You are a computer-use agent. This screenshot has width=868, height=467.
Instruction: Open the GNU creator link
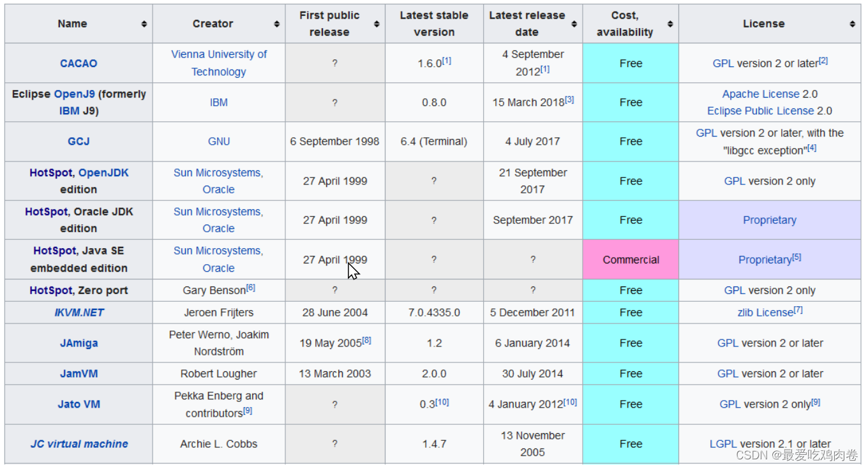tap(219, 141)
